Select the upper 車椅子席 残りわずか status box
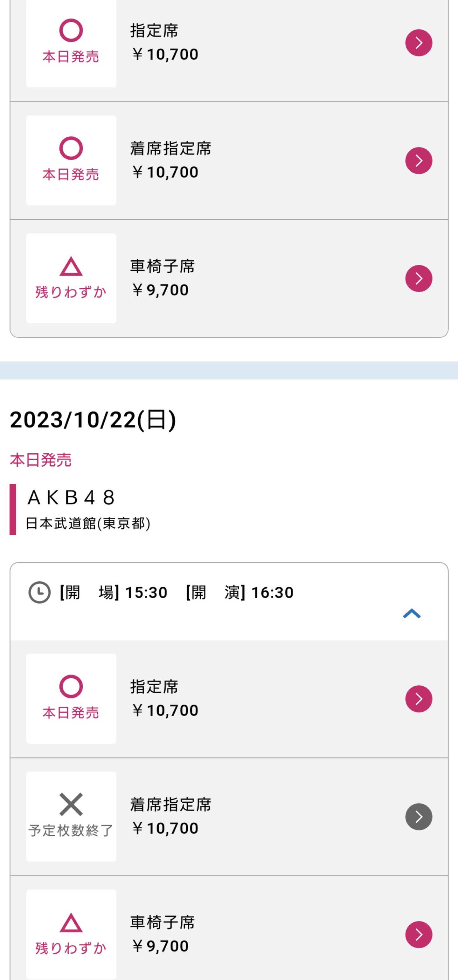 [x=71, y=278]
